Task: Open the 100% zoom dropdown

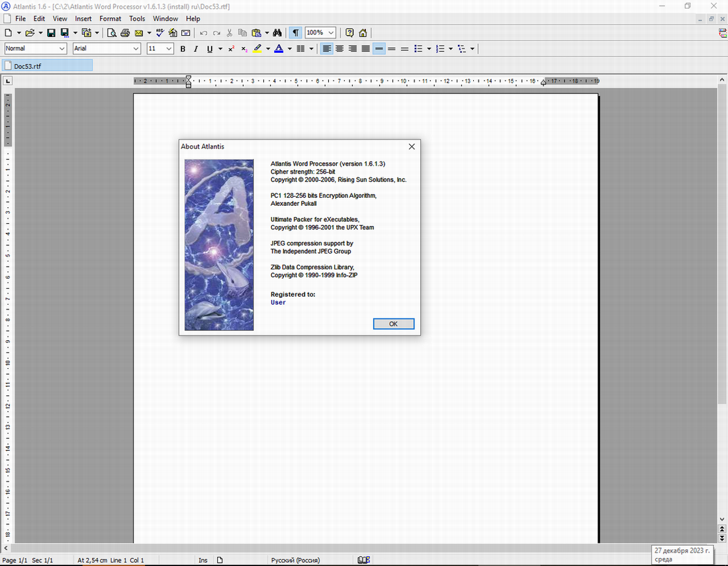Action: click(x=331, y=33)
